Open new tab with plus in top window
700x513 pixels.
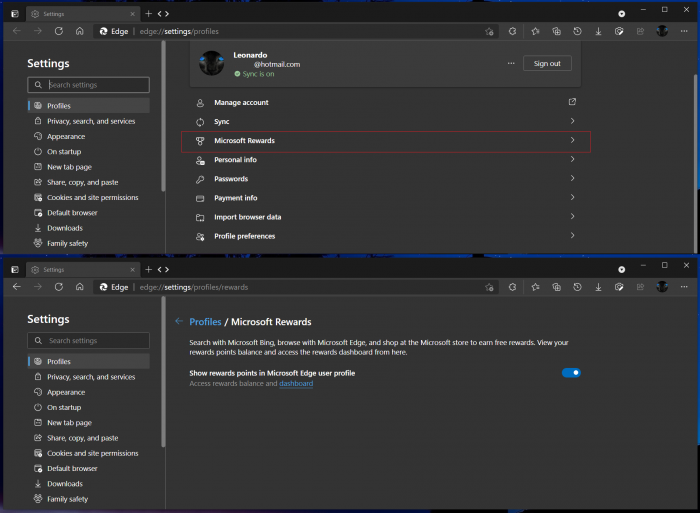coord(149,14)
